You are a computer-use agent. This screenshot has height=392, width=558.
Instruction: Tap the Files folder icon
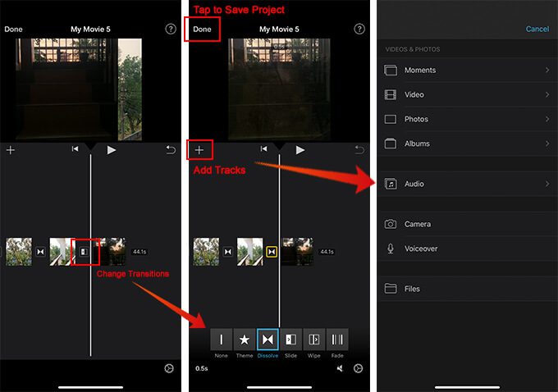tap(391, 289)
